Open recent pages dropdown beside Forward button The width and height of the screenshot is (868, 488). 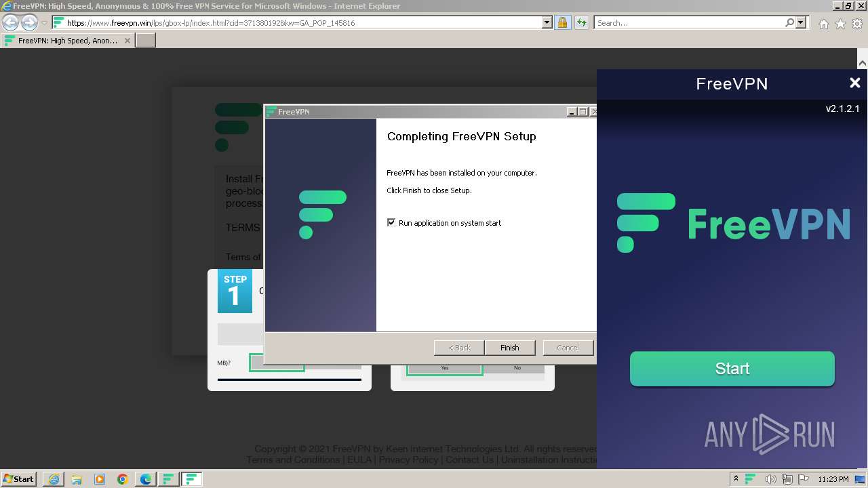[44, 23]
